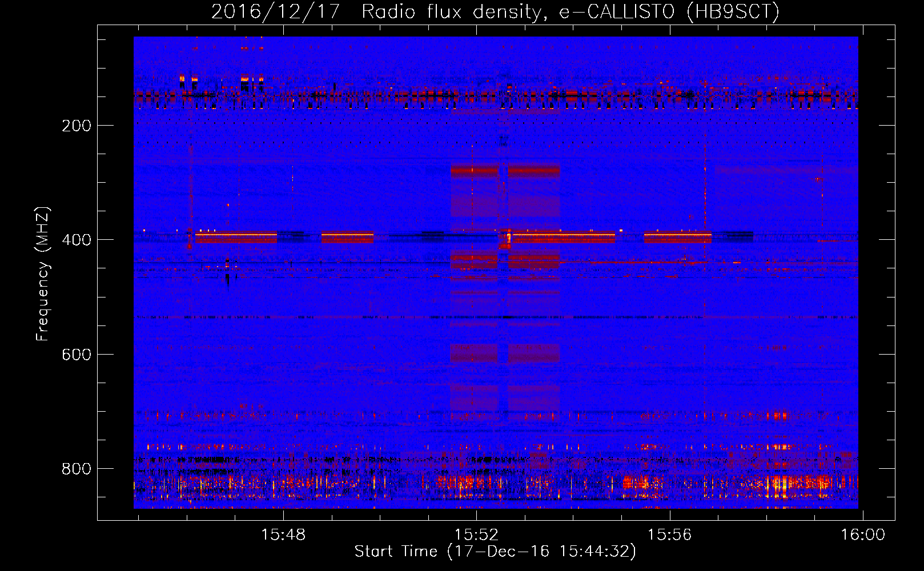
Task: Click the 400 frequency tick label
Action: point(77,240)
